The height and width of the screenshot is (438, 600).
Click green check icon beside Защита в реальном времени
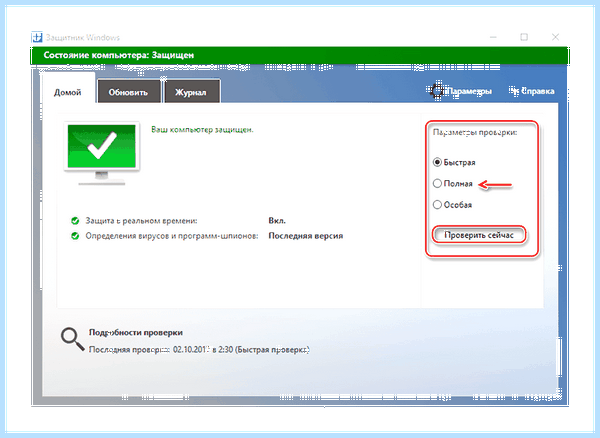tap(75, 221)
